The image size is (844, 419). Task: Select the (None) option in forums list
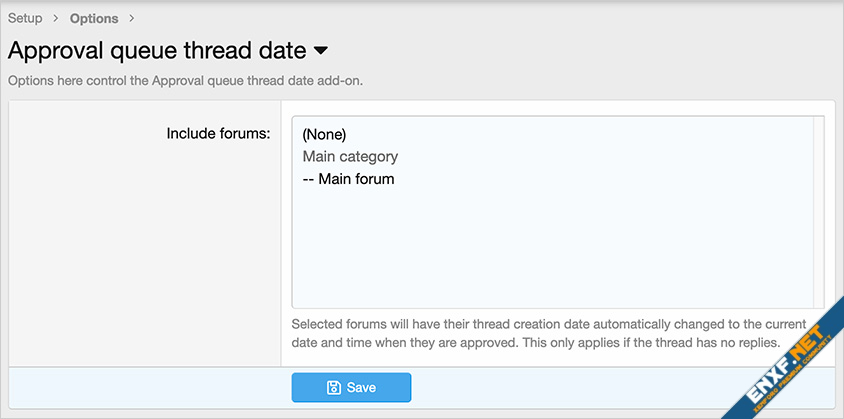coord(324,134)
